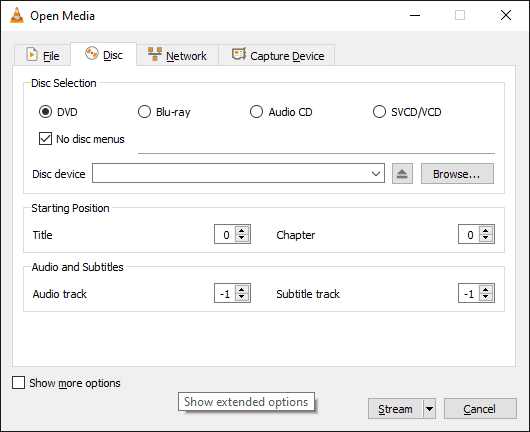Uncheck the No disc menus checkbox

coord(45,139)
